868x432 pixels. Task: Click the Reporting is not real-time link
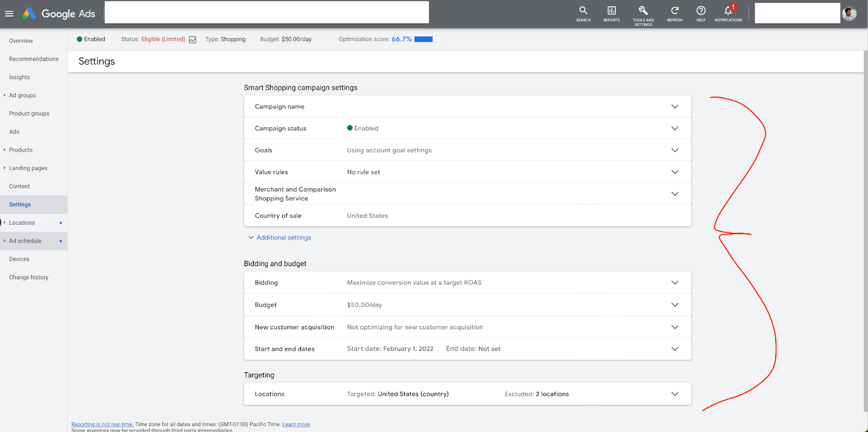tap(102, 424)
